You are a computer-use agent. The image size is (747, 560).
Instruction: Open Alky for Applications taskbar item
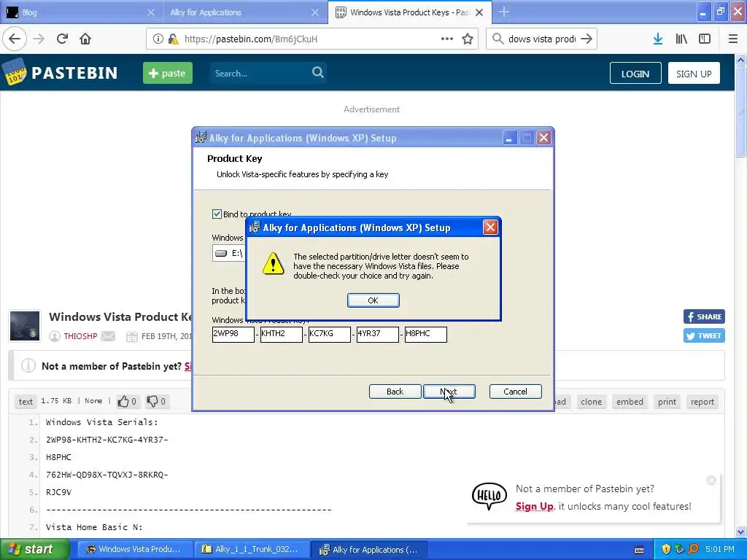[x=368, y=550]
